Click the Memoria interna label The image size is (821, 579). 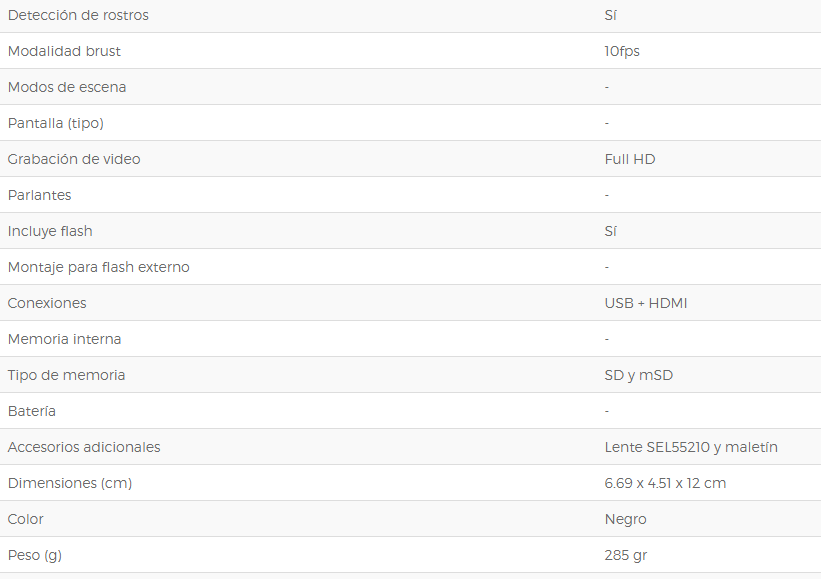pos(64,339)
